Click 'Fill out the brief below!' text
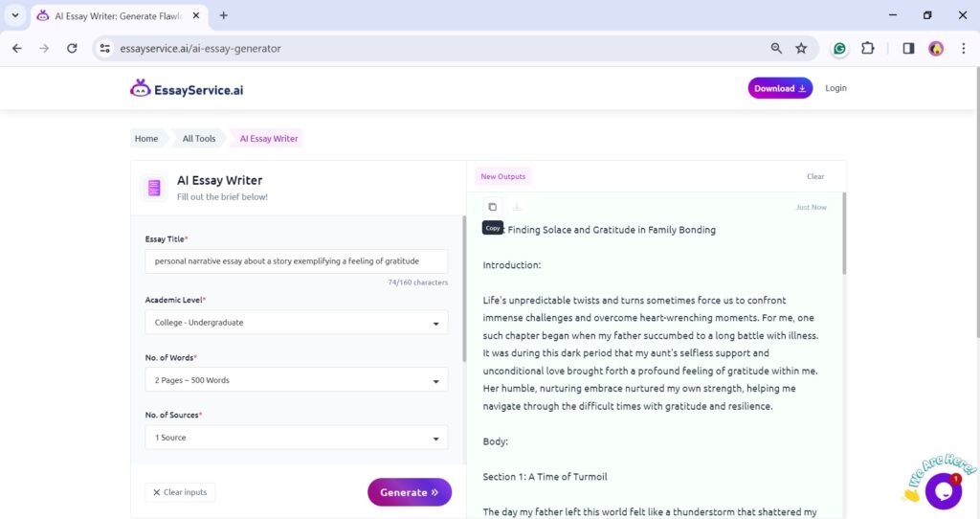Screen dimensions: 980x519 222,197
